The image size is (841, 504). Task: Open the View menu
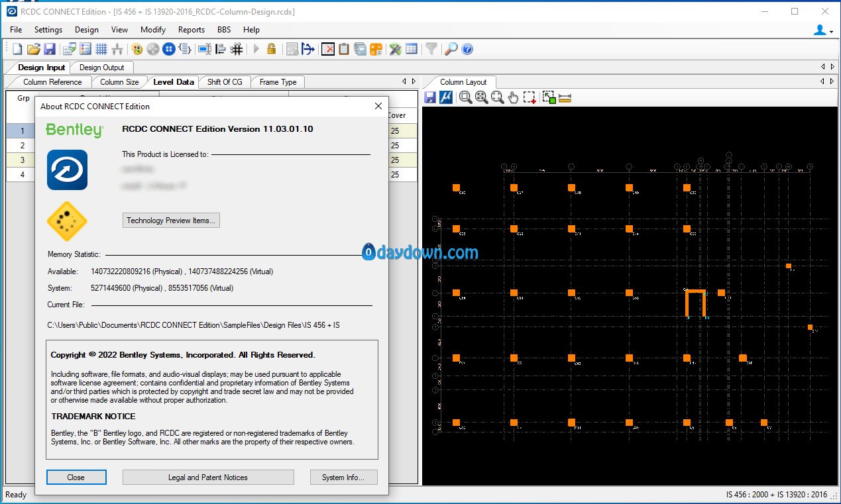pos(120,30)
